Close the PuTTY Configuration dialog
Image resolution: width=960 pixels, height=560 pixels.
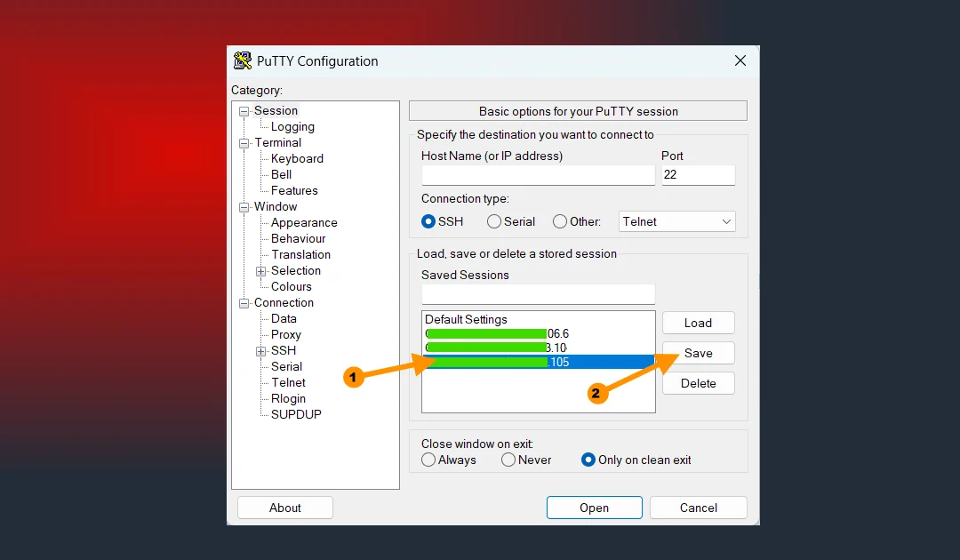click(740, 60)
